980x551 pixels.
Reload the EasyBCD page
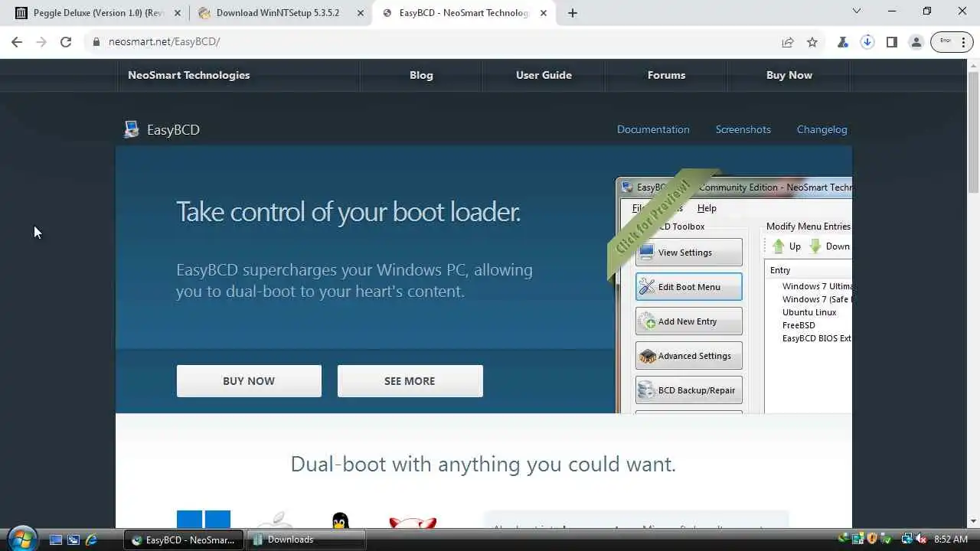[x=66, y=42]
